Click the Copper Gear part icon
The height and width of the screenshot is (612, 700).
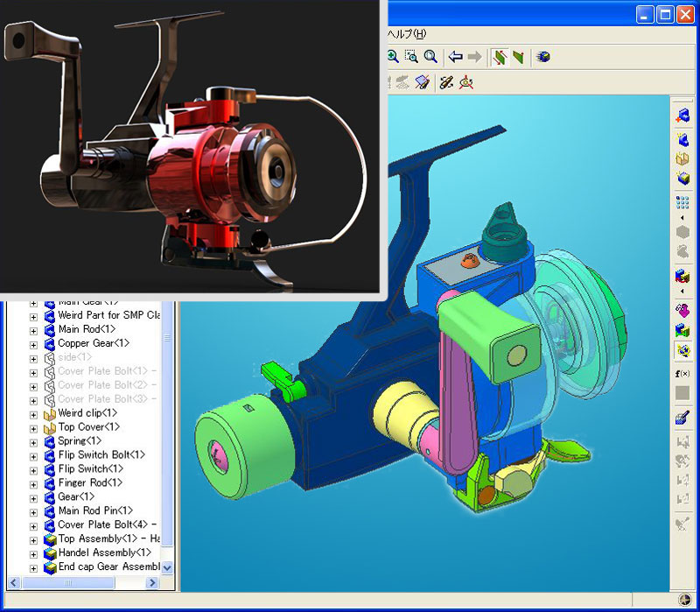(x=50, y=343)
